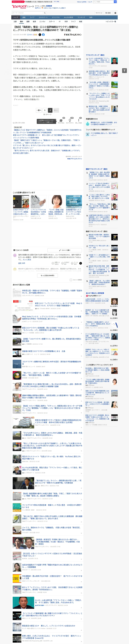Open the トップ tab
Screen dimensions: 129x644
tap(16, 17)
